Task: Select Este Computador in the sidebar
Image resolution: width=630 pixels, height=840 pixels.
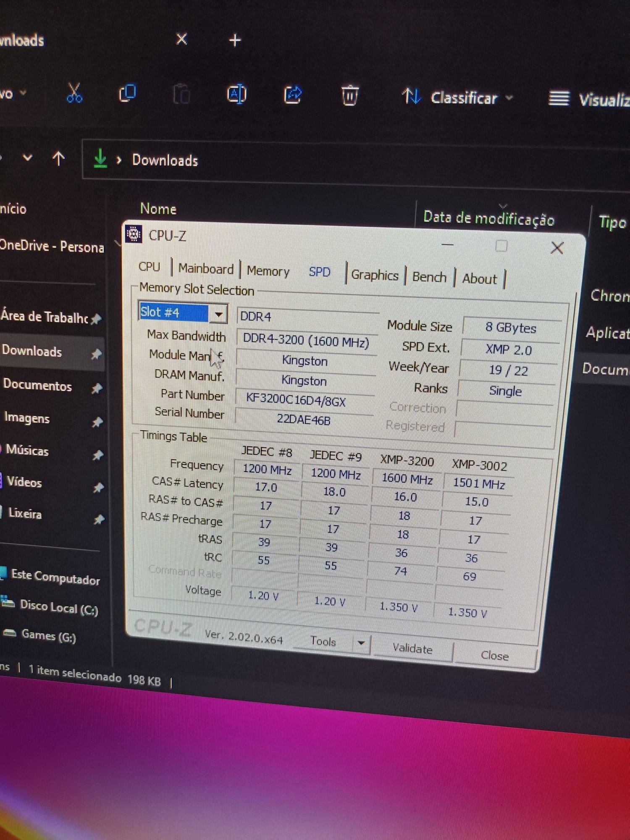Action: click(x=55, y=577)
